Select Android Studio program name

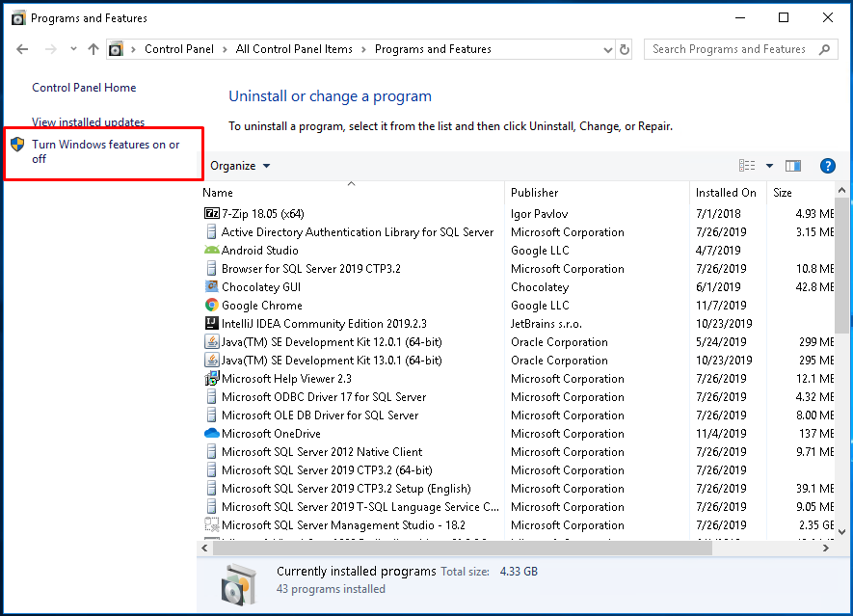point(259,251)
